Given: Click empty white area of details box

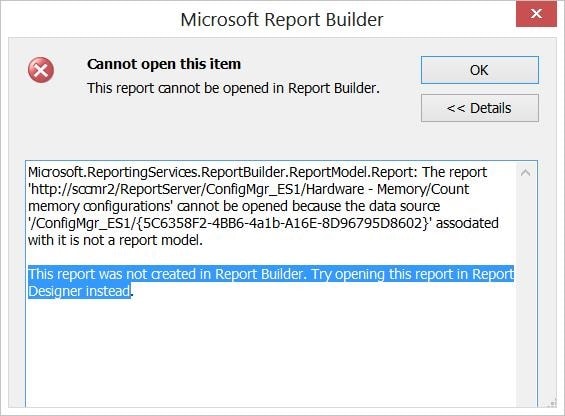Looking at the screenshot, I should pos(270,353).
